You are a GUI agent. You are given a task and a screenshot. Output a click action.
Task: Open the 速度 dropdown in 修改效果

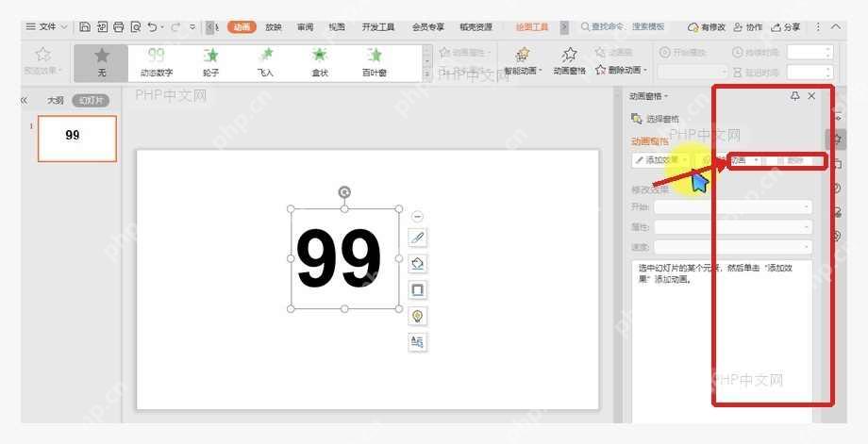[733, 247]
